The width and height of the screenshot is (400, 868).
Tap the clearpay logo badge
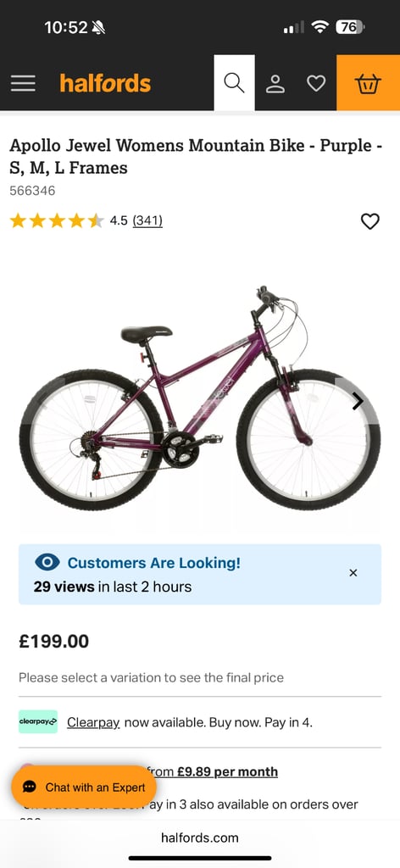click(38, 722)
